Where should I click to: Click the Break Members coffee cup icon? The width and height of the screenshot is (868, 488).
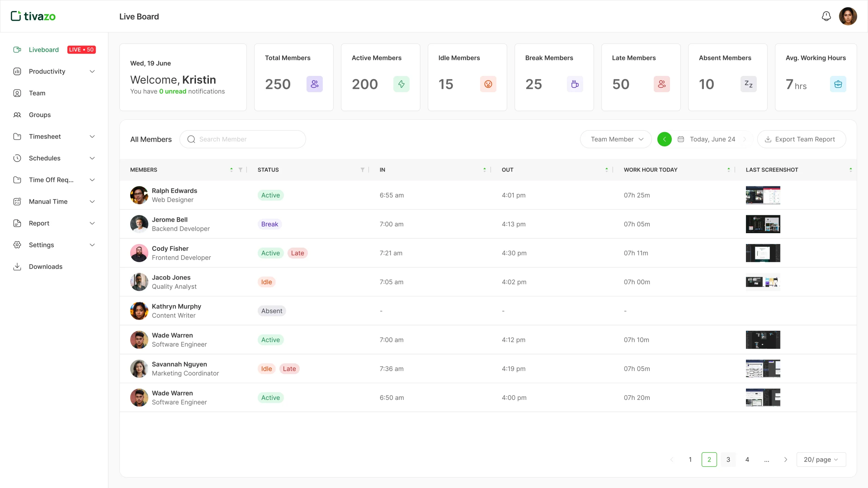click(x=575, y=84)
